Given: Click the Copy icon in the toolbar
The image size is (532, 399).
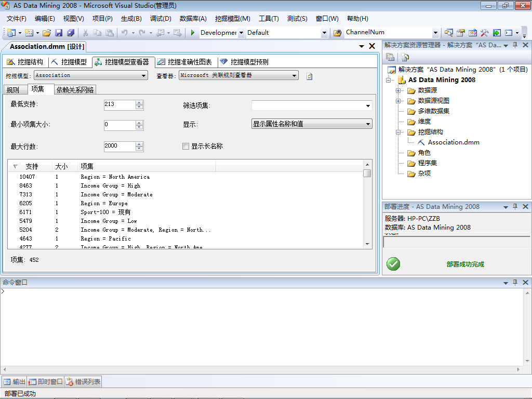Looking at the screenshot, I should [x=97, y=33].
